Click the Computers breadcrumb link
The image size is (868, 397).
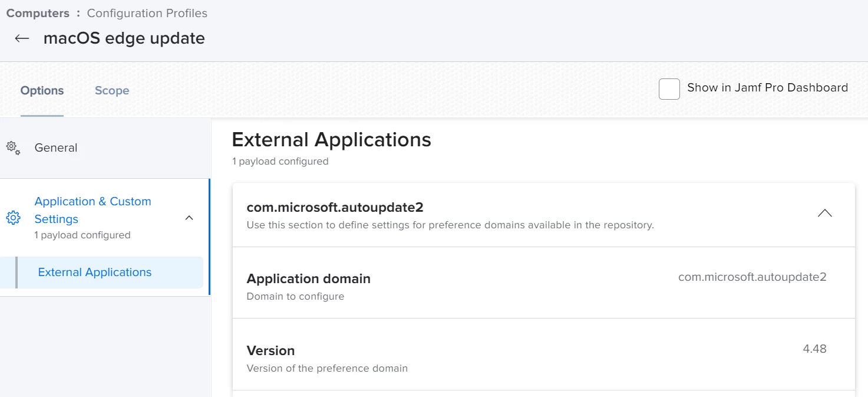pyautogui.click(x=38, y=13)
